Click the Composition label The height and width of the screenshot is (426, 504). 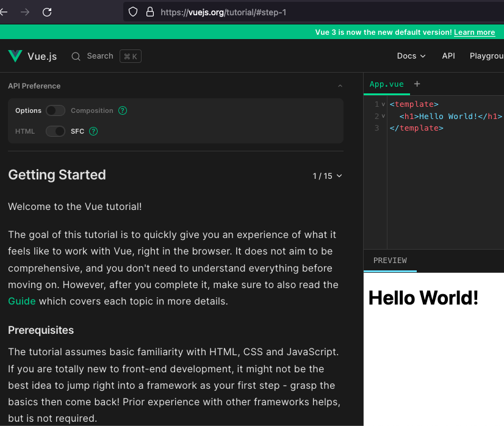tap(92, 110)
